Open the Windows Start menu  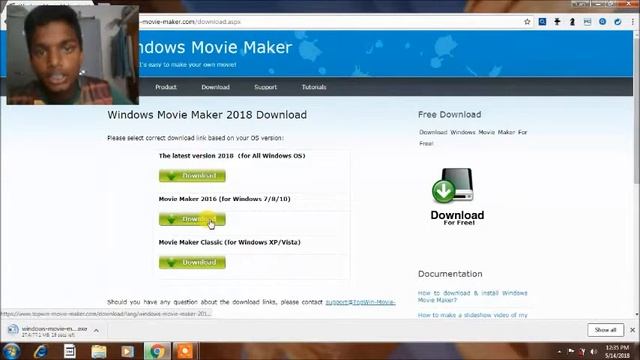(x=11, y=351)
